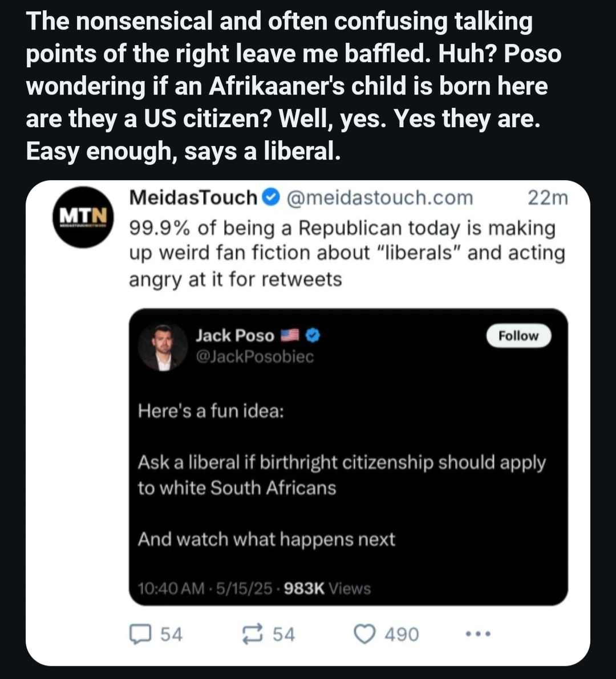Click the Jack Poso display name
The width and height of the screenshot is (616, 679).
(x=235, y=336)
